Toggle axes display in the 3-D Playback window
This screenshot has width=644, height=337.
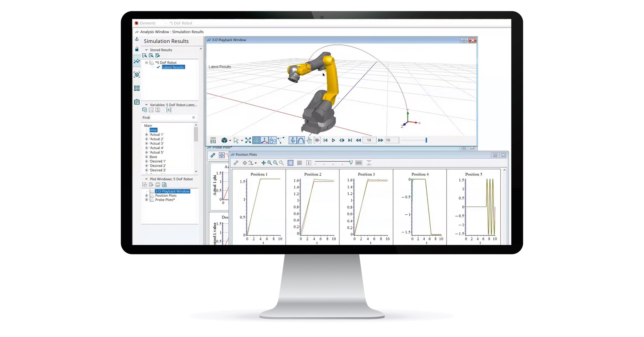coord(264,140)
